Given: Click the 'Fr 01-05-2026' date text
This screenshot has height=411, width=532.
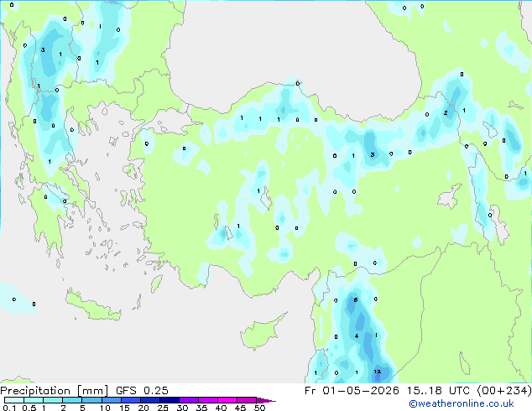Looking at the screenshot, I should click(x=352, y=391).
